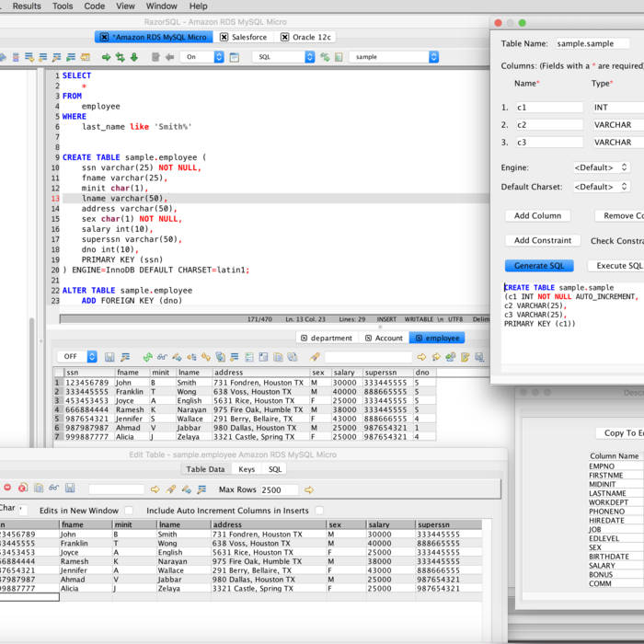This screenshot has width=644, height=644.
Task: Click red undo icon in Edit Table toolbar
Action: click(23, 488)
